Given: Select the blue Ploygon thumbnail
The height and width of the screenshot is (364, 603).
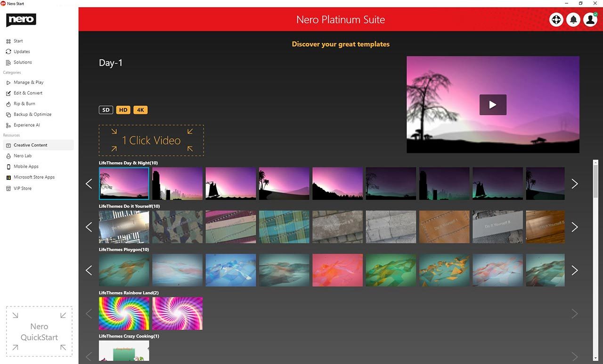Looking at the screenshot, I should coord(231,270).
